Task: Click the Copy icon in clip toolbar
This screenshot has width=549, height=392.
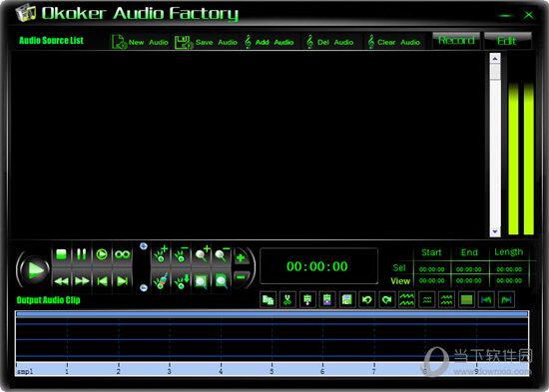Action: (268, 300)
